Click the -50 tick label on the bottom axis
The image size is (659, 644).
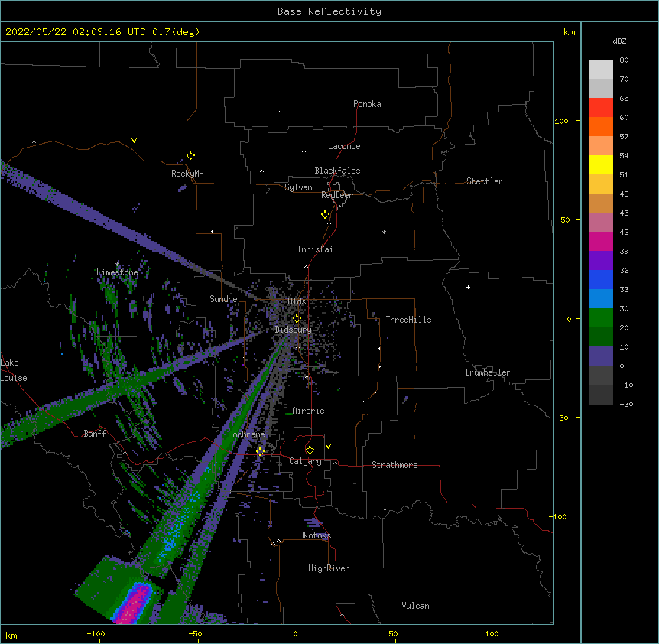click(x=195, y=633)
